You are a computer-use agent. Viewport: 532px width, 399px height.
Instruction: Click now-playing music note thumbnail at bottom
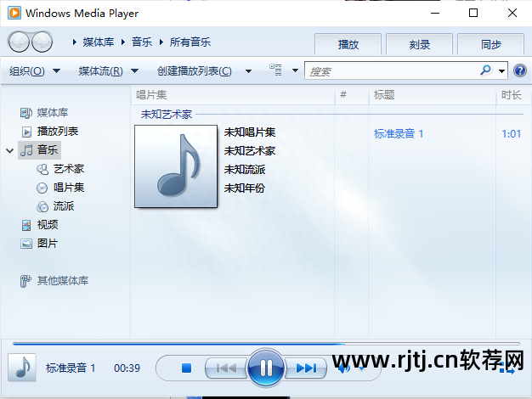pyautogui.click(x=22, y=368)
